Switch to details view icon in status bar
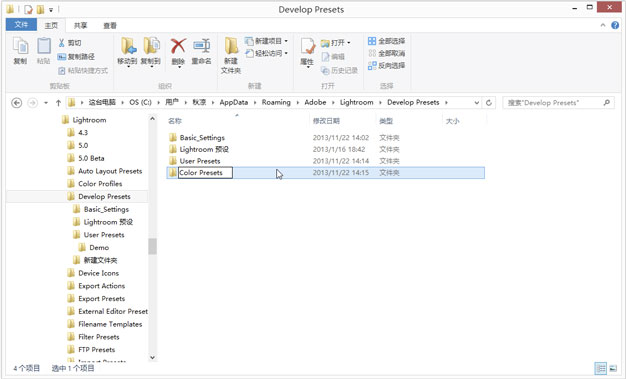Screen dimensions: 626x379 click(x=600, y=368)
